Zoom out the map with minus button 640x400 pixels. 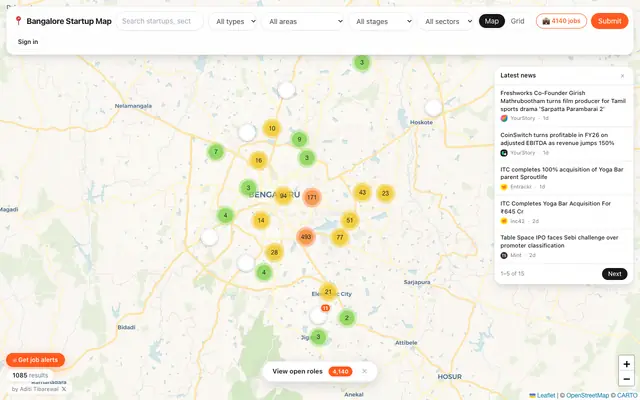click(x=626, y=379)
